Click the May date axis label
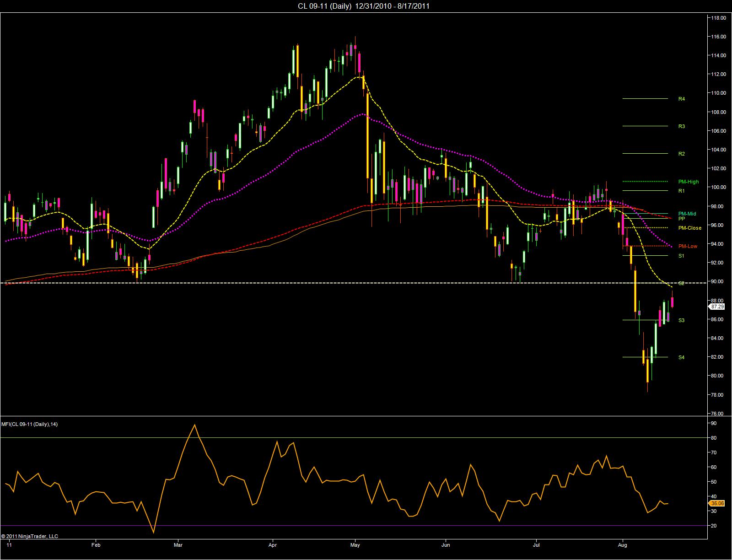 (x=355, y=545)
